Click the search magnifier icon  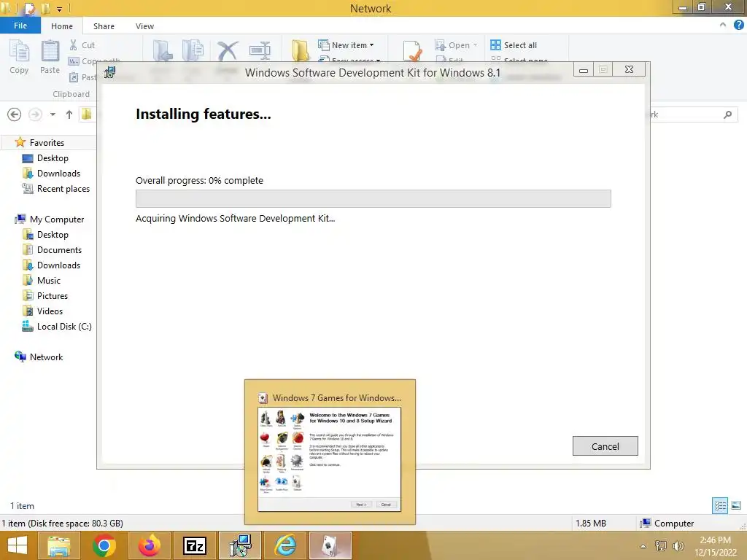[x=727, y=114]
